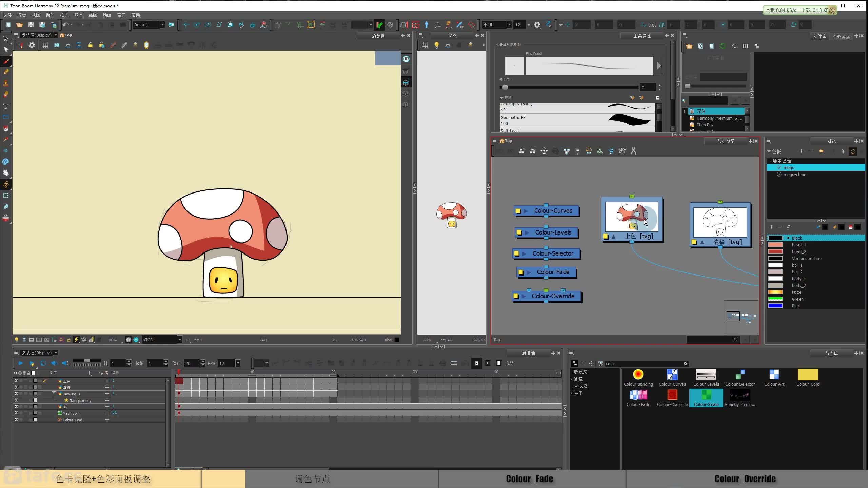Viewport: 868px width, 488px height.
Task: Select the mogu-clone palette
Action: point(794,174)
